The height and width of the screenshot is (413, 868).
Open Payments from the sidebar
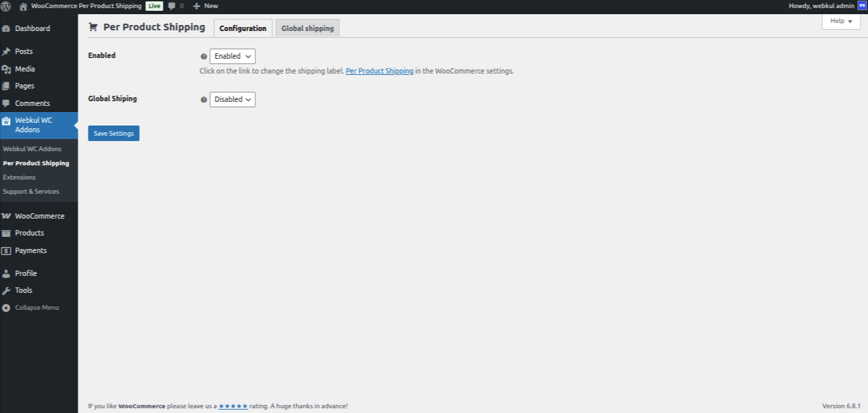(30, 250)
